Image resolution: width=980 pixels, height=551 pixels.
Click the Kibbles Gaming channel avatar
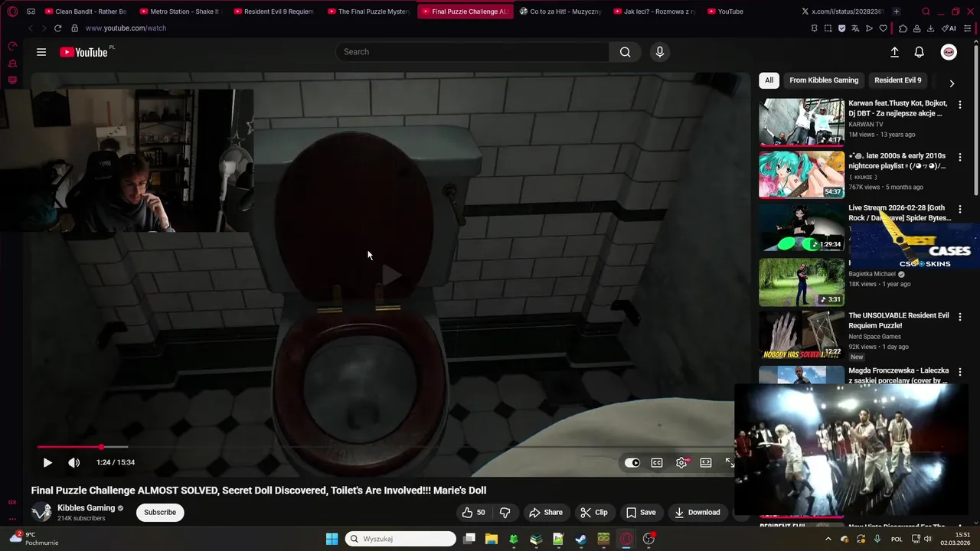41,512
